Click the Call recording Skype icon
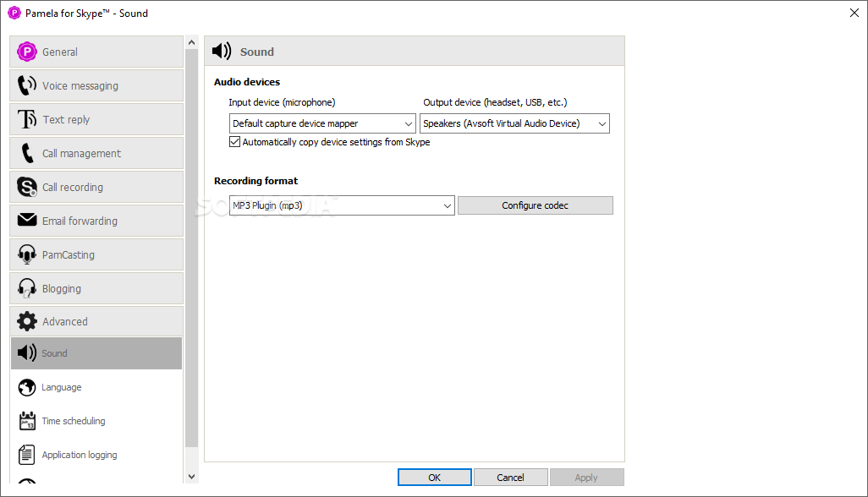The height and width of the screenshot is (497, 868). point(26,187)
